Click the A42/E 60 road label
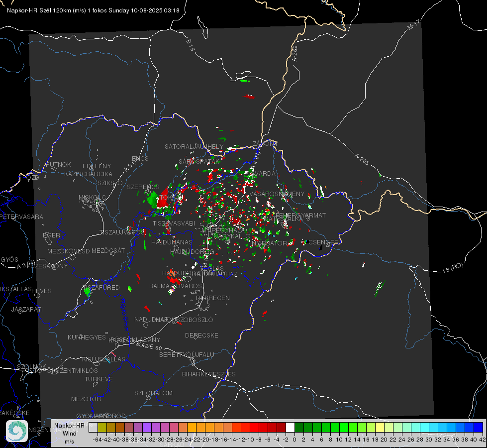 149,346
